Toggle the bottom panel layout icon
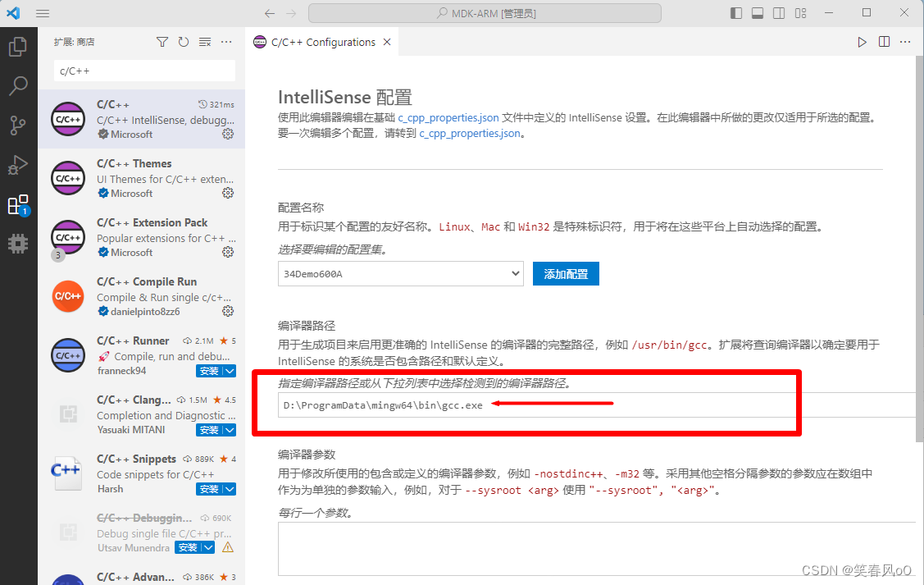This screenshot has height=585, width=924. pos(758,13)
